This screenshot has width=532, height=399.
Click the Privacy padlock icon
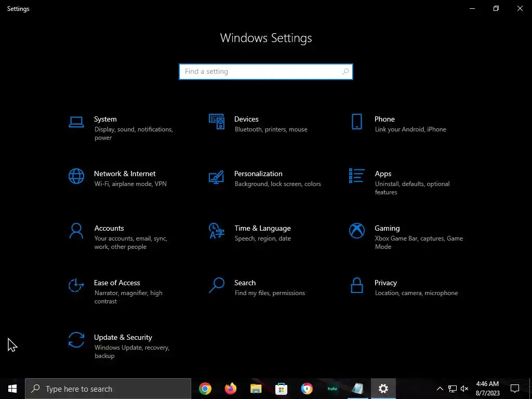pyautogui.click(x=356, y=285)
